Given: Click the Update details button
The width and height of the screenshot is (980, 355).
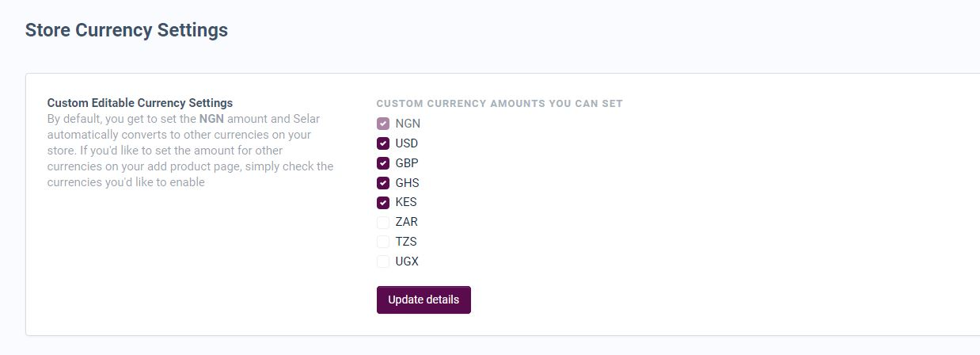Looking at the screenshot, I should tap(424, 300).
